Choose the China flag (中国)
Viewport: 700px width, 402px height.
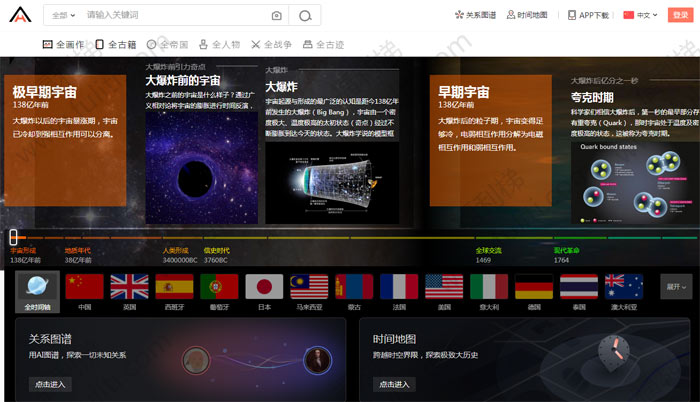84,288
